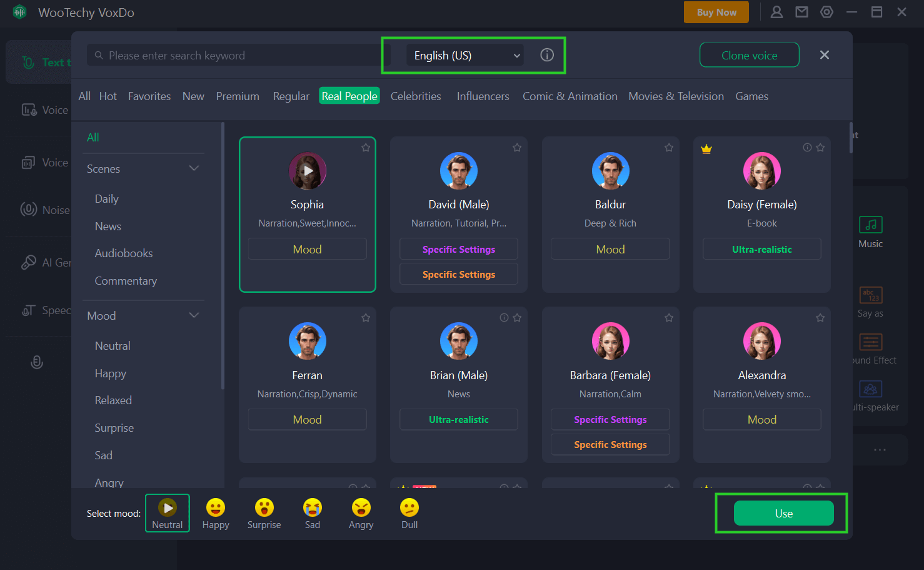The image size is (924, 570).
Task: Choose the Angry mood emoji
Action: (x=361, y=507)
